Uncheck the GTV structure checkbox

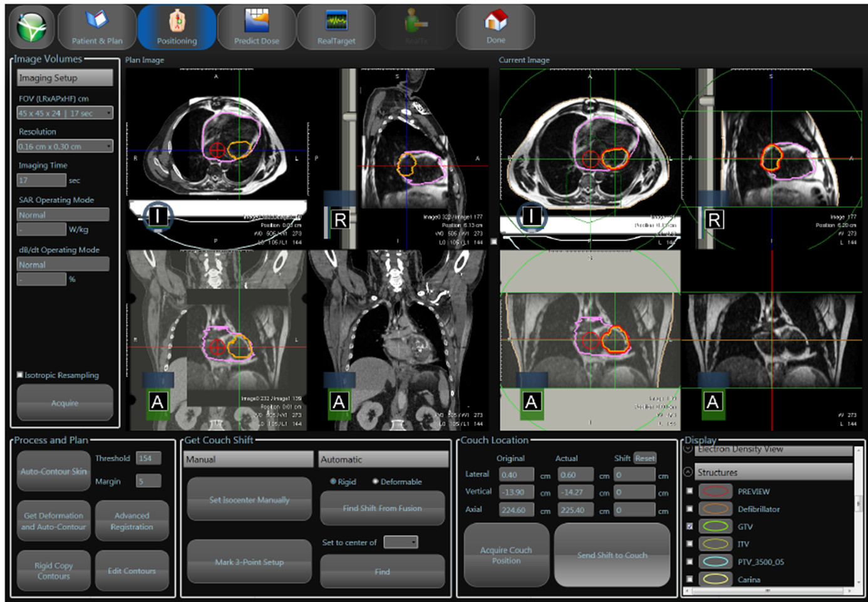click(x=690, y=526)
